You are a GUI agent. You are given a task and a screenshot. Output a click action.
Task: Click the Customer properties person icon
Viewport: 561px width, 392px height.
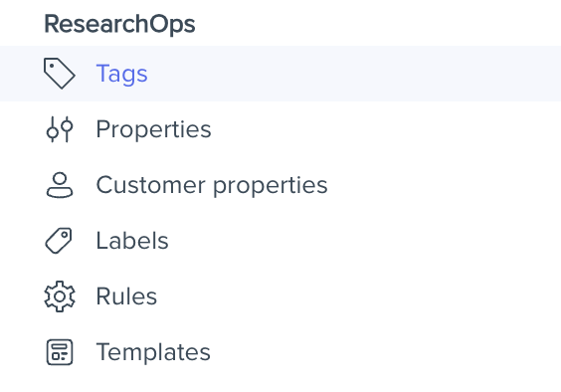click(x=60, y=185)
